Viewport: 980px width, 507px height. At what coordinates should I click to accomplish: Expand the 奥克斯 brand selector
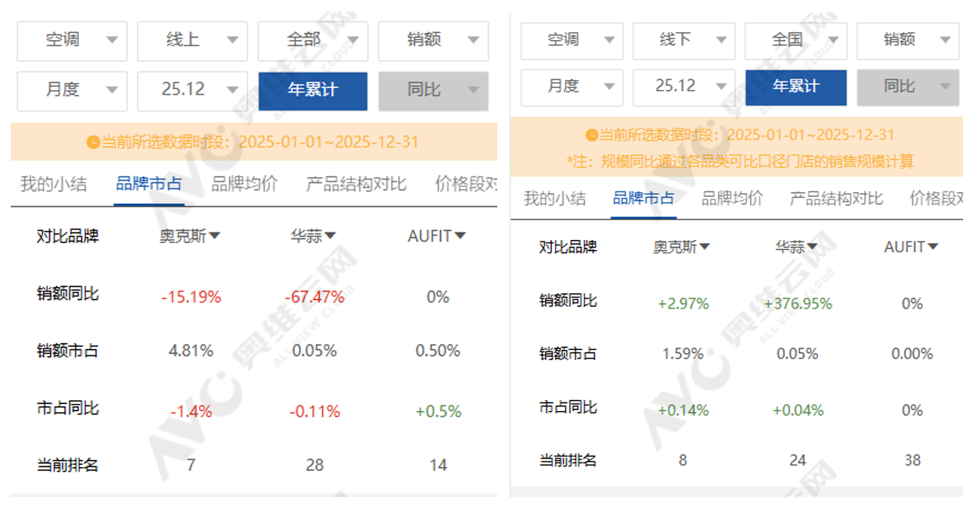[x=191, y=236]
